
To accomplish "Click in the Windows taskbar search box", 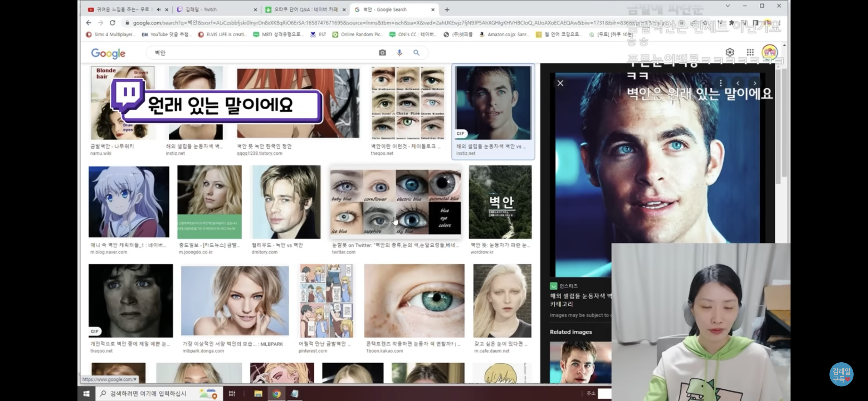I will 147,393.
